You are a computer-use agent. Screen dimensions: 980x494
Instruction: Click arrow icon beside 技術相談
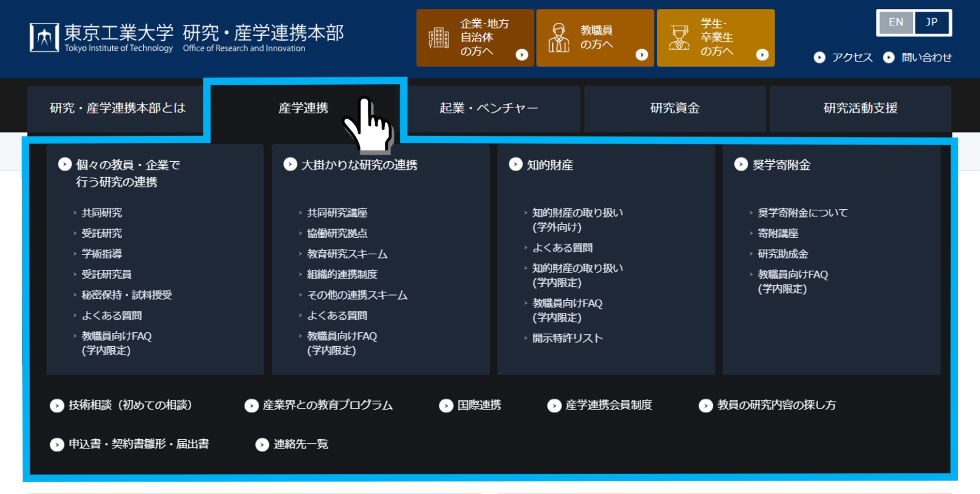click(x=57, y=406)
